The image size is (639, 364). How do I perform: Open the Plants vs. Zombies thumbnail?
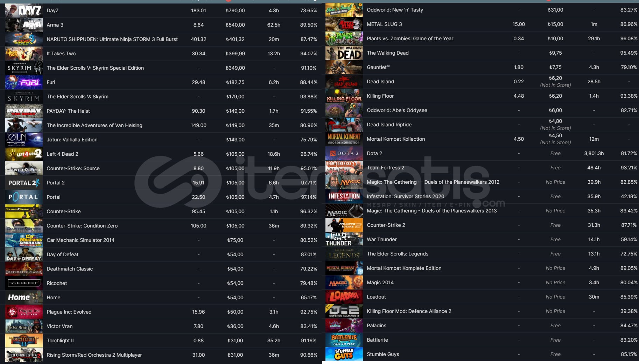click(344, 38)
